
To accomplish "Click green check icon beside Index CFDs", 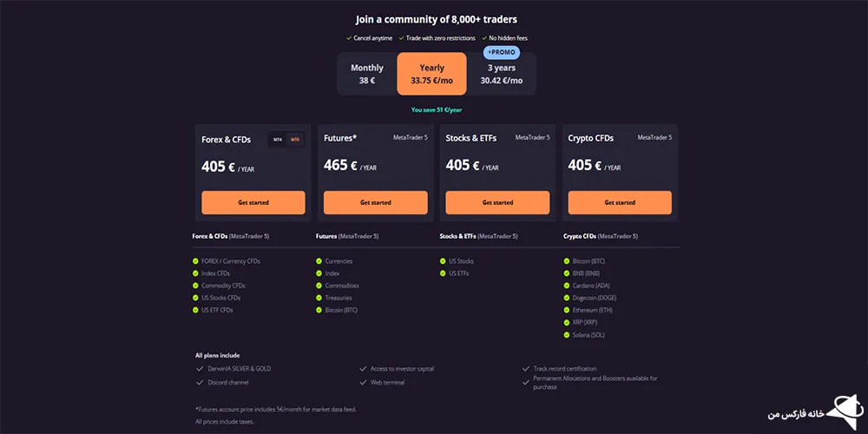I will pos(195,273).
